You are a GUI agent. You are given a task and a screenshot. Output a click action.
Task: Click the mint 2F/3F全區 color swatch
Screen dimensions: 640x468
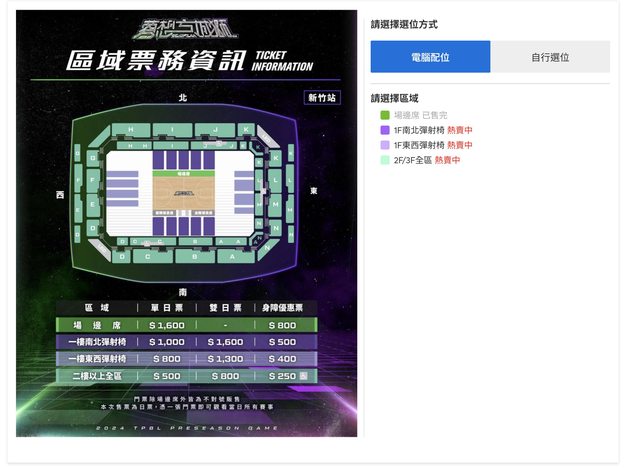point(385,160)
